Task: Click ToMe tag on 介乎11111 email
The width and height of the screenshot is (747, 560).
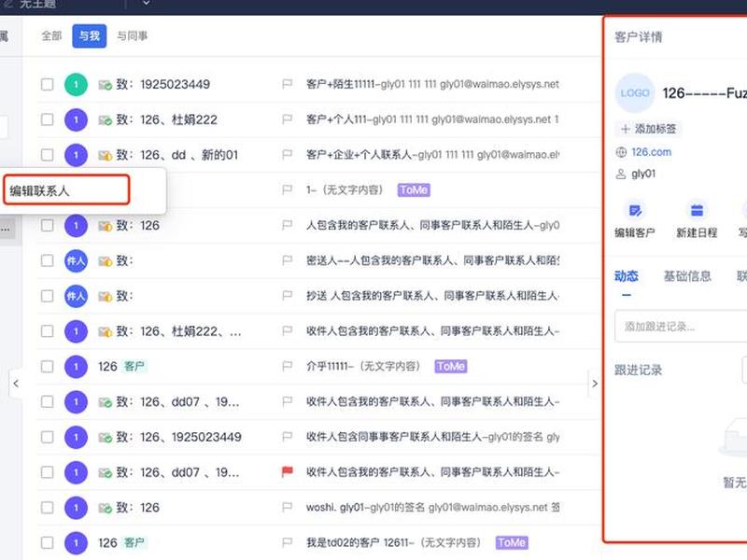Action: pyautogui.click(x=451, y=366)
